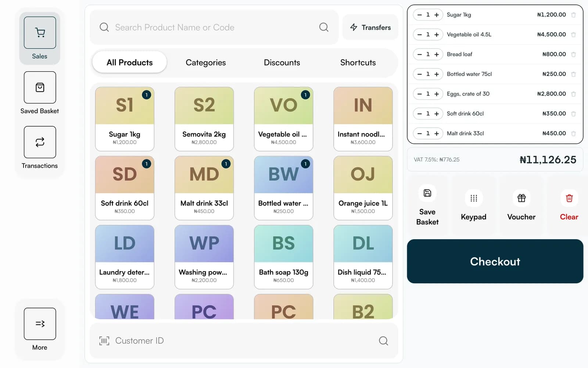Switch to the Discounts tab
588x368 pixels.
coord(282,63)
